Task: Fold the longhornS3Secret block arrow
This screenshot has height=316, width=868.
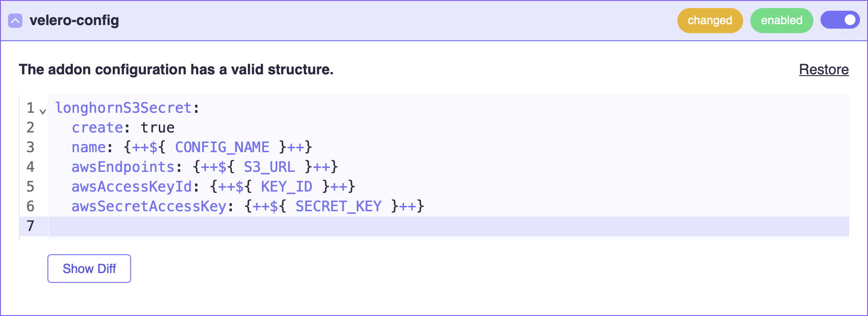Action: pos(43,111)
